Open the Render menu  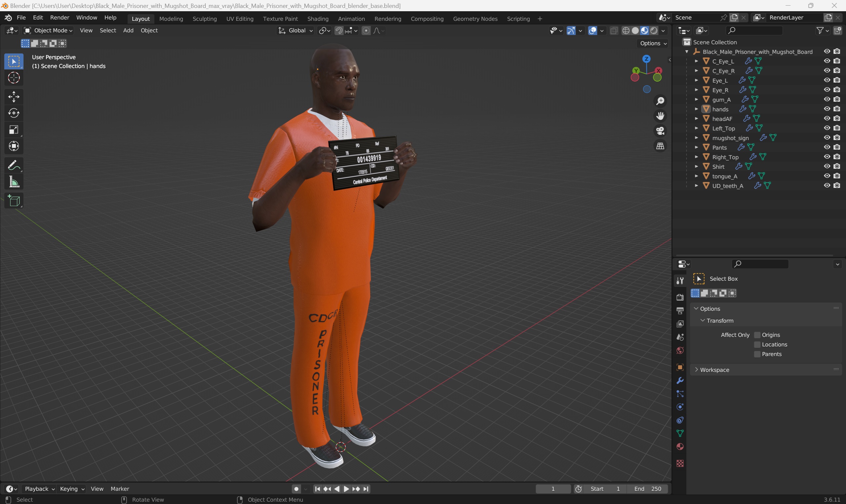[x=60, y=18]
